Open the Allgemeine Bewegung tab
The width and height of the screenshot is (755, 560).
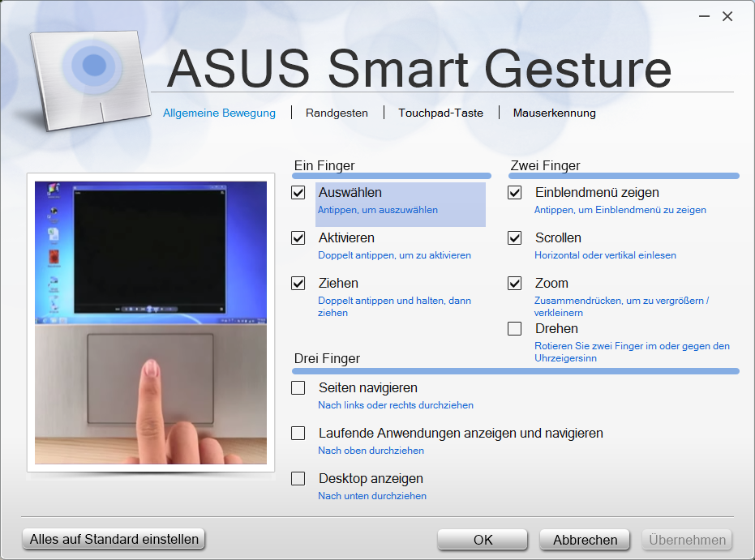tap(219, 113)
